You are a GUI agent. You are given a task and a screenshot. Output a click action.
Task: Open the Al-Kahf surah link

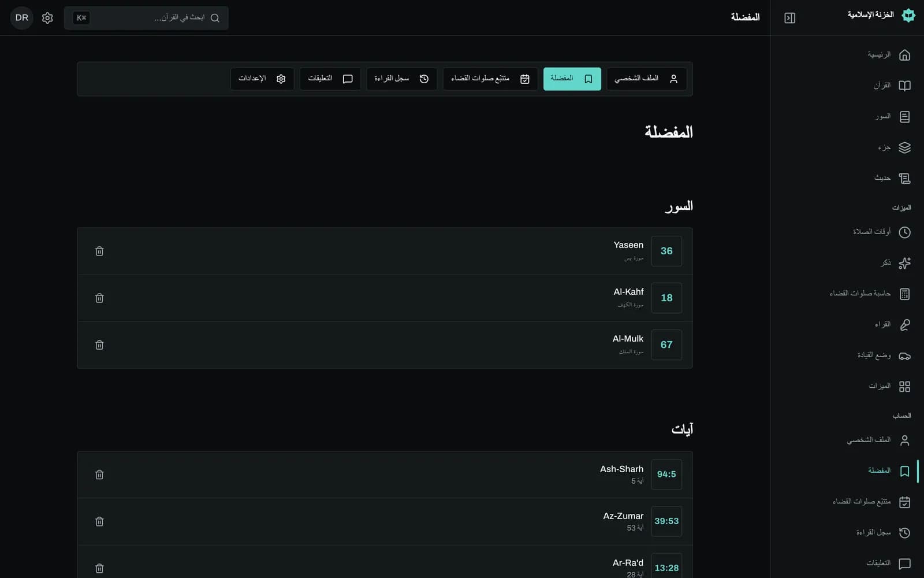pos(628,292)
